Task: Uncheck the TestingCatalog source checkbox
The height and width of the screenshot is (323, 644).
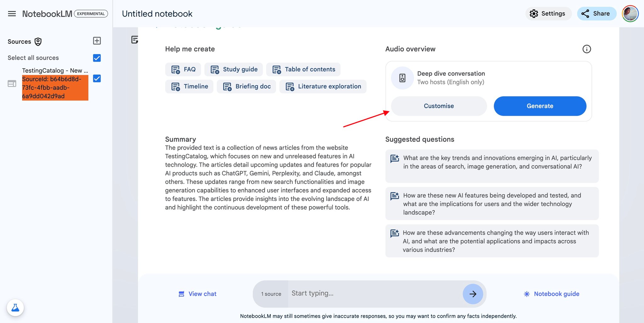Action: click(x=97, y=78)
